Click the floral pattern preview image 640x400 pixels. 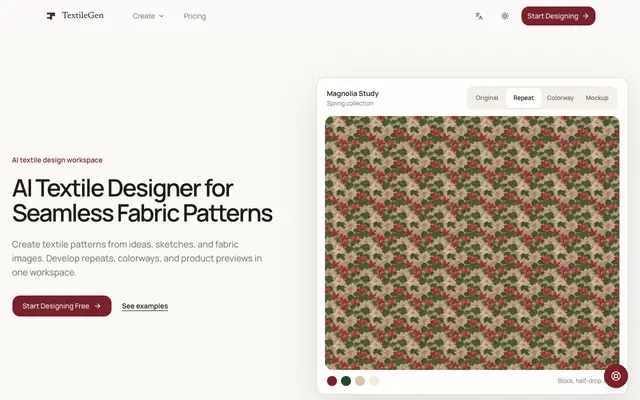pos(472,243)
